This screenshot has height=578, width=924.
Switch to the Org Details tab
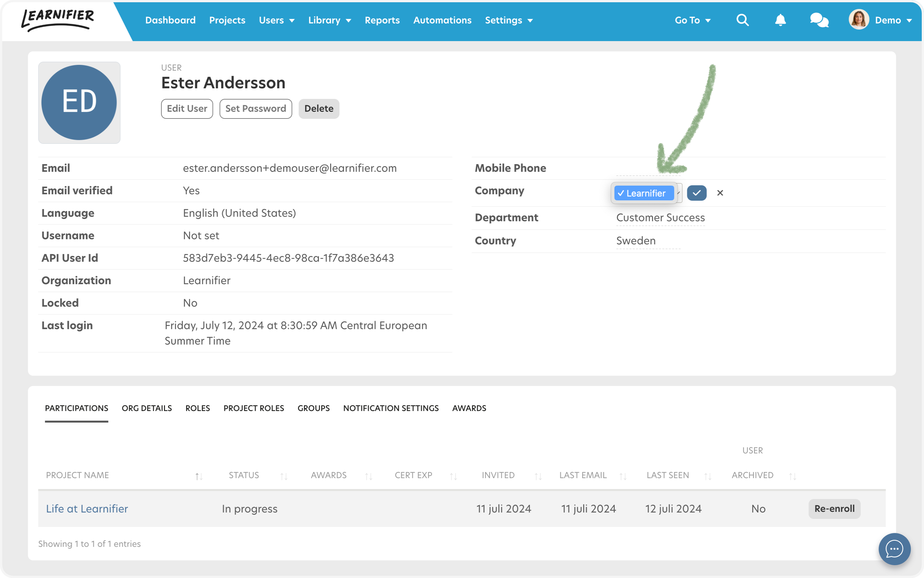click(147, 408)
